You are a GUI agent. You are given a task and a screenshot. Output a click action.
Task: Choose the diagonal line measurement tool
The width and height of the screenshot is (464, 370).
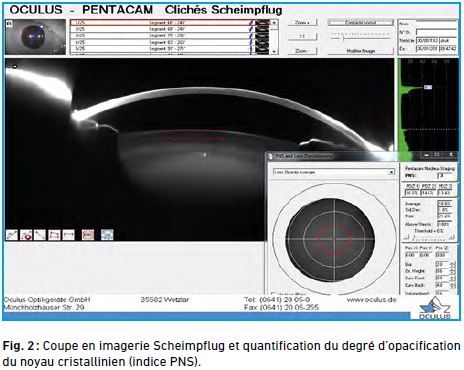[40, 235]
